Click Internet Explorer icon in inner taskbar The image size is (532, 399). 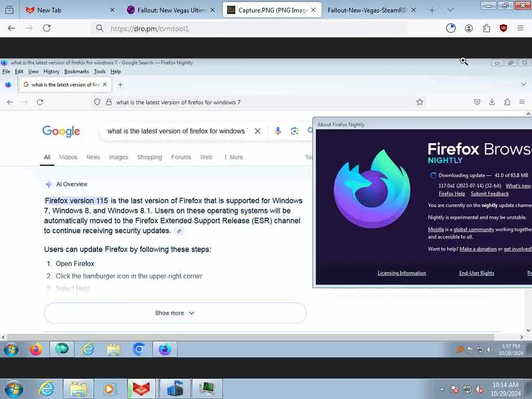[x=88, y=349]
